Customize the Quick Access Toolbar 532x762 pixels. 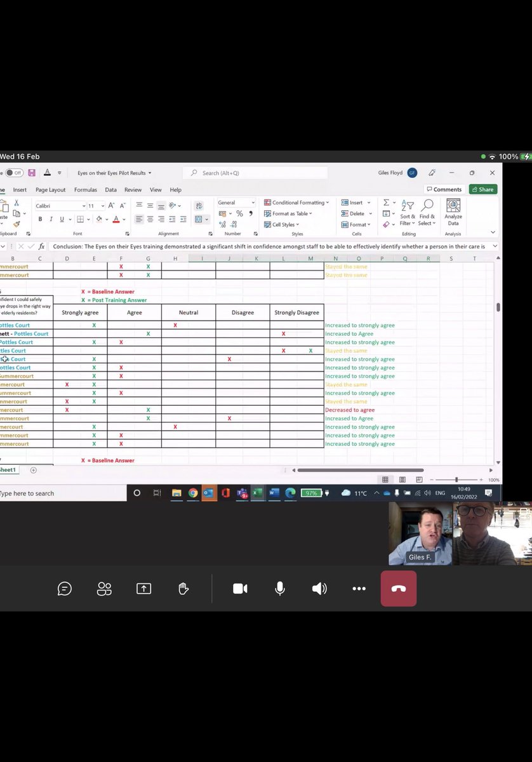click(60, 173)
